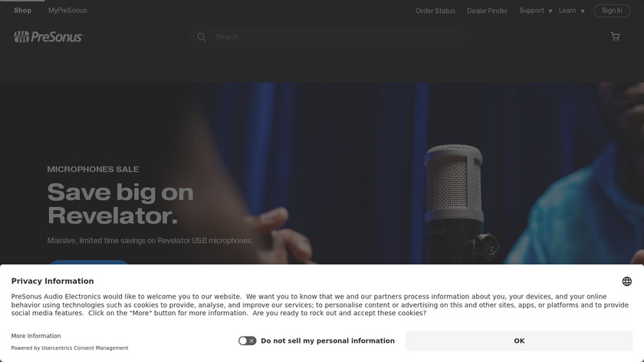The width and height of the screenshot is (644, 362).
Task: Open language selector globe icon
Action: [627, 281]
